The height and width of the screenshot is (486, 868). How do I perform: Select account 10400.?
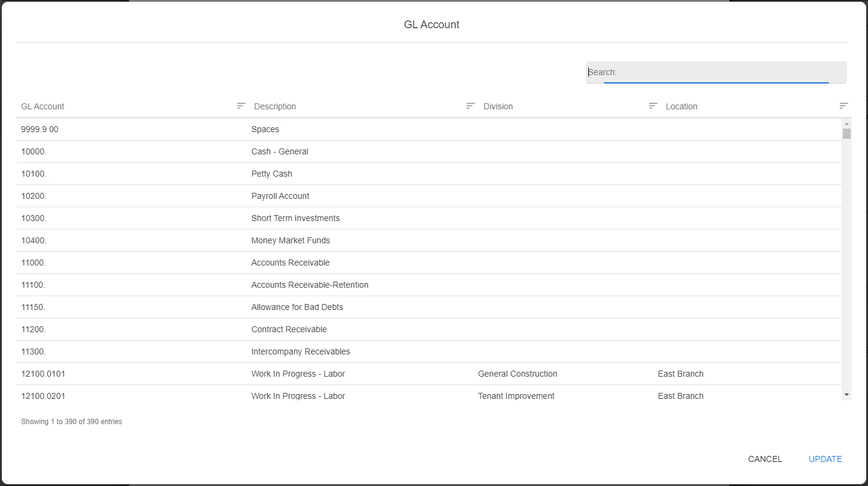(34, 240)
